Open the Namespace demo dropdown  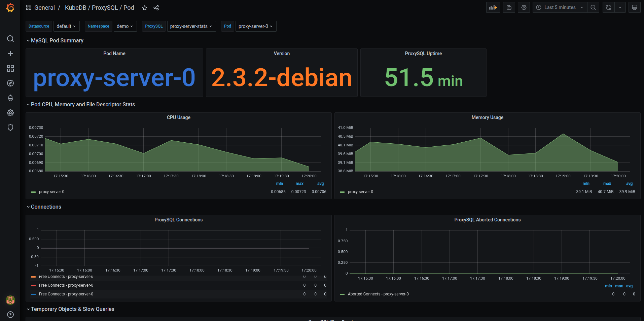pyautogui.click(x=125, y=26)
